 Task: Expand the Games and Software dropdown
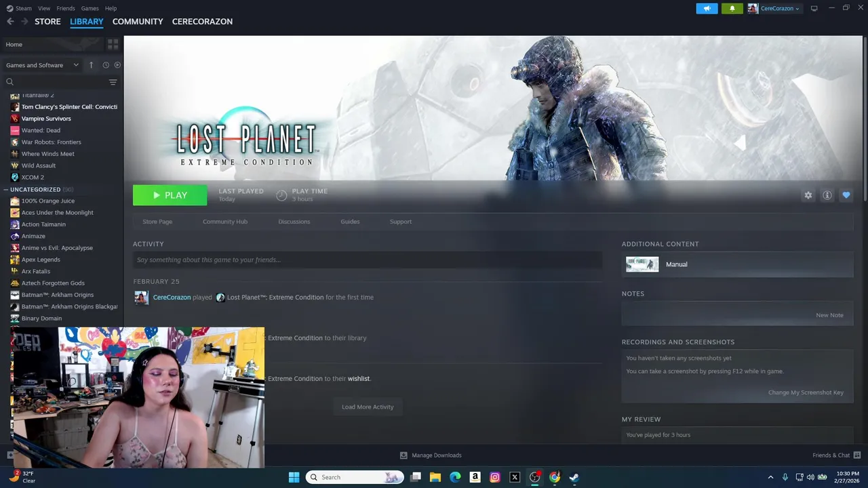coord(42,65)
